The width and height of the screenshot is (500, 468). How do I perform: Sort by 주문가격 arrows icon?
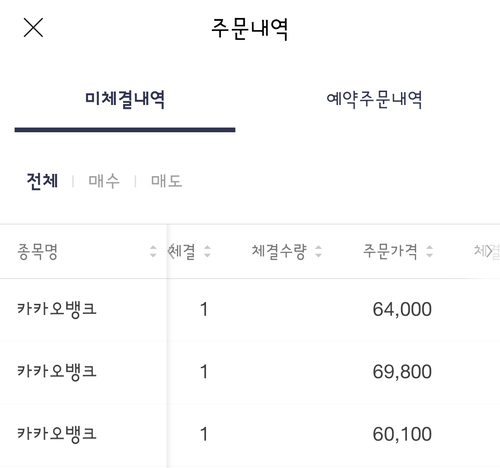[430, 251]
